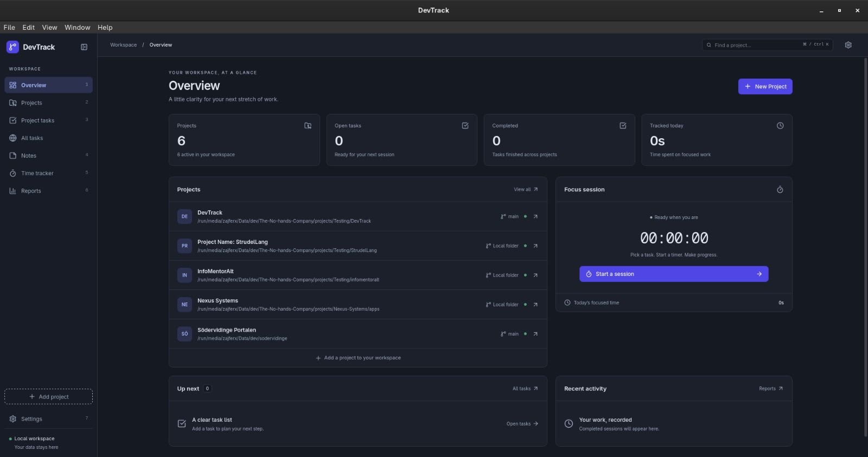
Task: Click Open tasks link in Up next row
Action: [522, 424]
